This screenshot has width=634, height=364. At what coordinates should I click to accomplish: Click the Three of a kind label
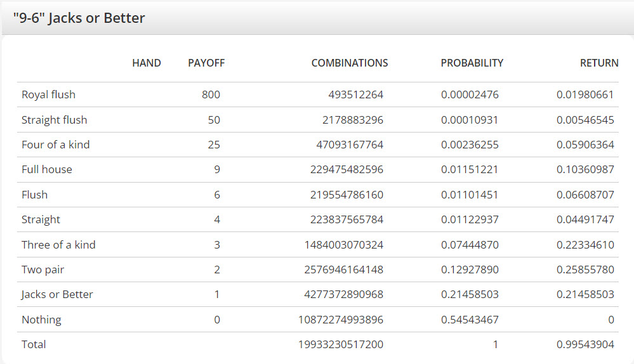[x=58, y=245]
